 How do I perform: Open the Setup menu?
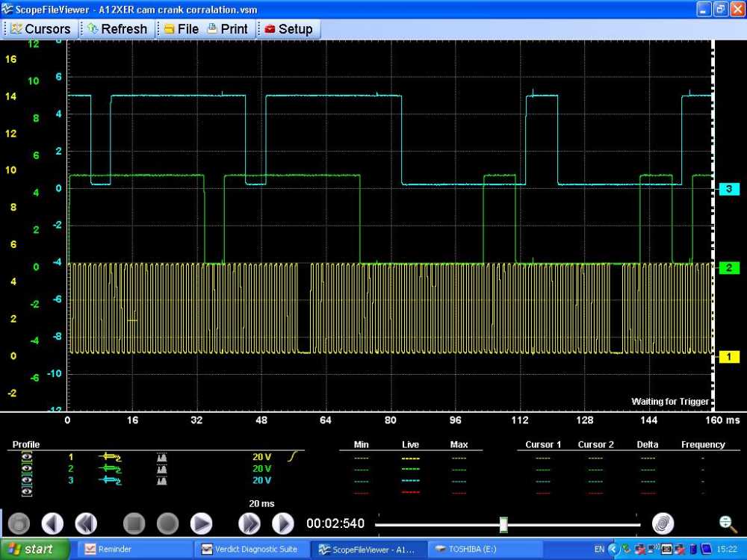point(288,29)
